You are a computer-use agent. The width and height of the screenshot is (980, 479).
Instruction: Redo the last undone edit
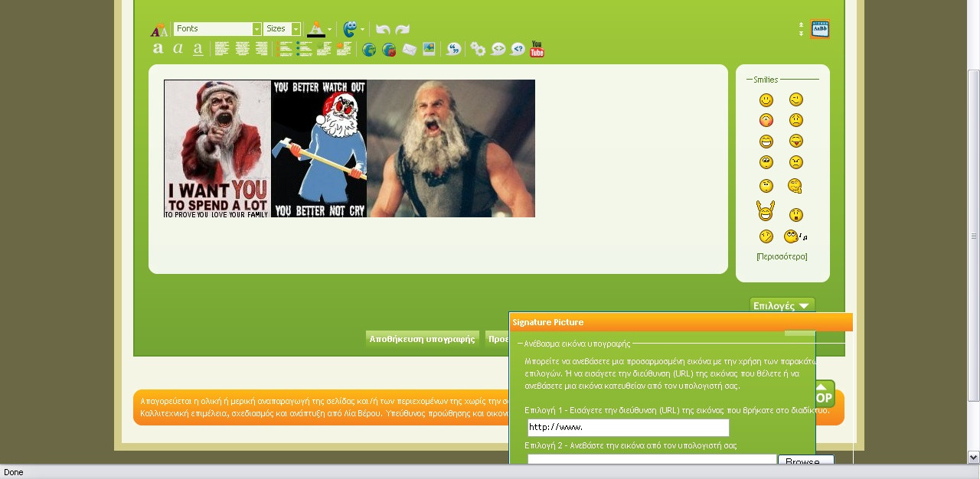[402, 30]
